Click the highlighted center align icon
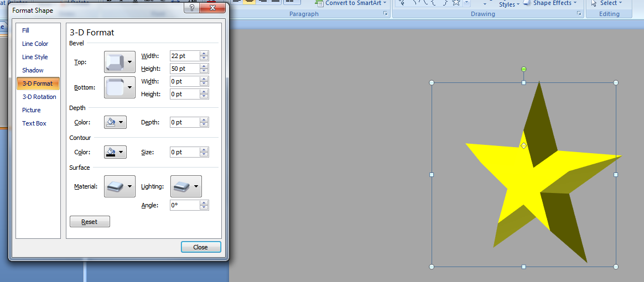 pos(249,2)
